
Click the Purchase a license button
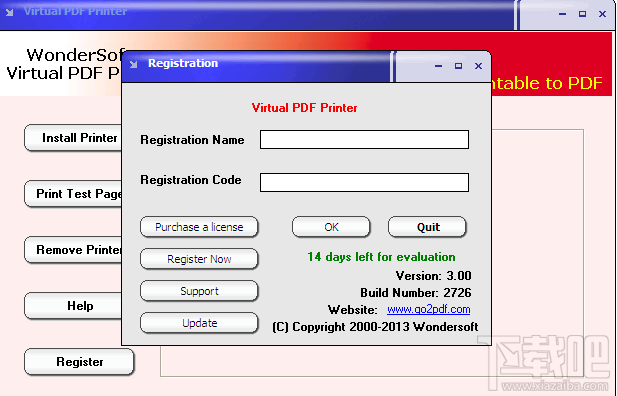(x=199, y=227)
